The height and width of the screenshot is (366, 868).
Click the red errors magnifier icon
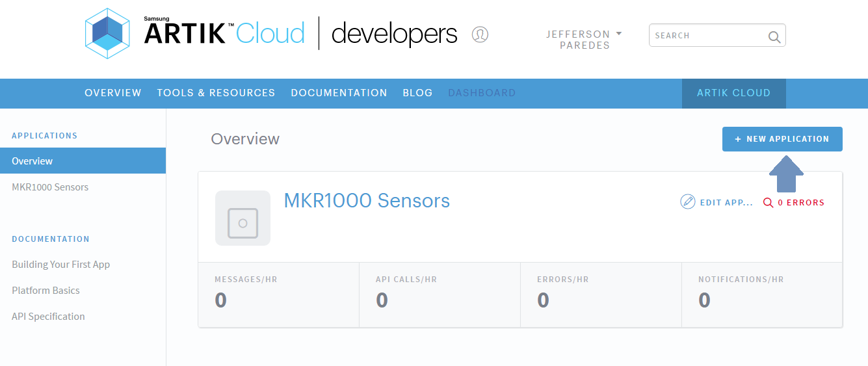(768, 202)
